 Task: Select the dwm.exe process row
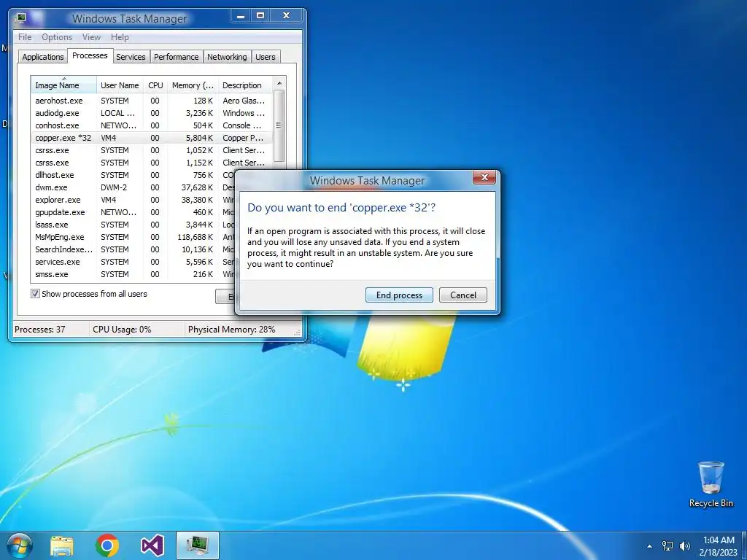133,187
